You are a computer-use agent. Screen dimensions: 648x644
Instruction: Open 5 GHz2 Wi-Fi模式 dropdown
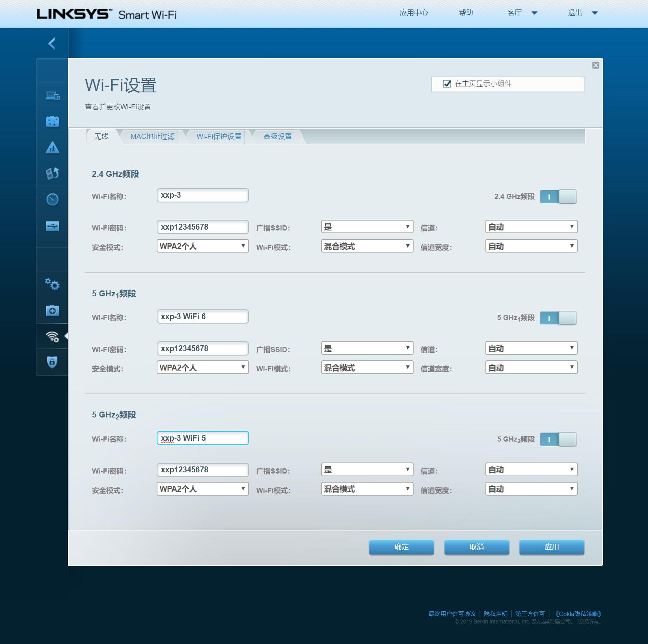(367, 489)
